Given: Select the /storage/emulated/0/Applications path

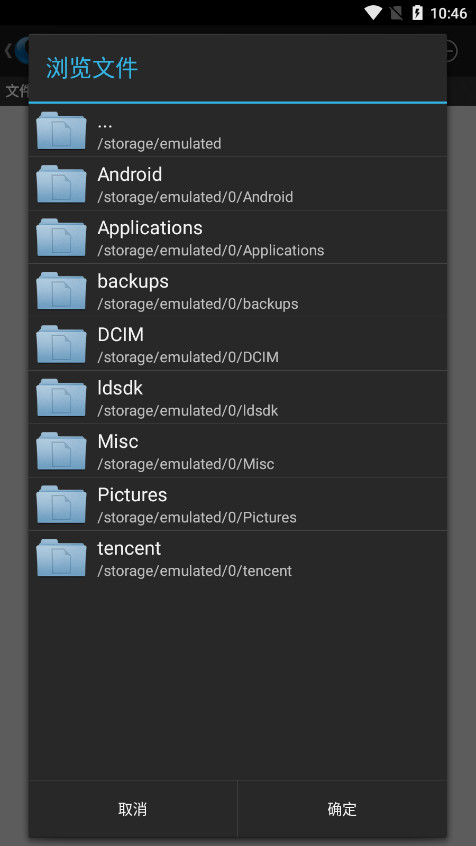Looking at the screenshot, I should (210, 250).
